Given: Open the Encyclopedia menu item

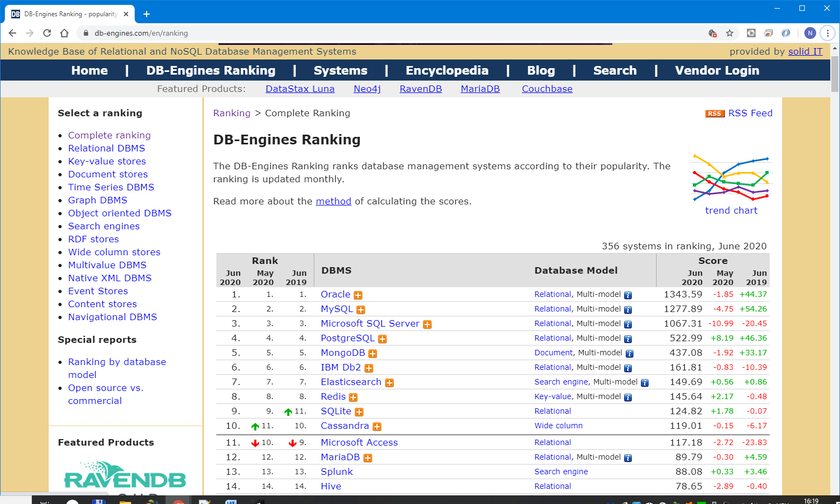Looking at the screenshot, I should [x=447, y=70].
